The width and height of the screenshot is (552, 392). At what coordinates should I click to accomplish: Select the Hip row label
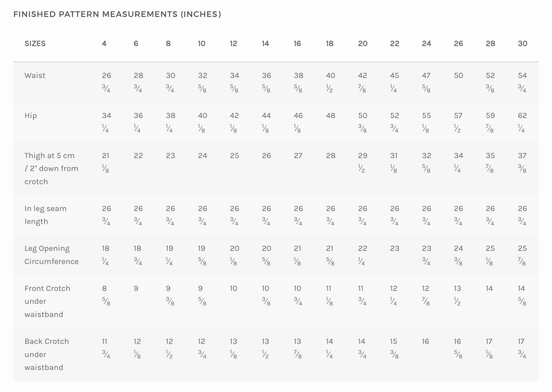pyautogui.click(x=31, y=116)
